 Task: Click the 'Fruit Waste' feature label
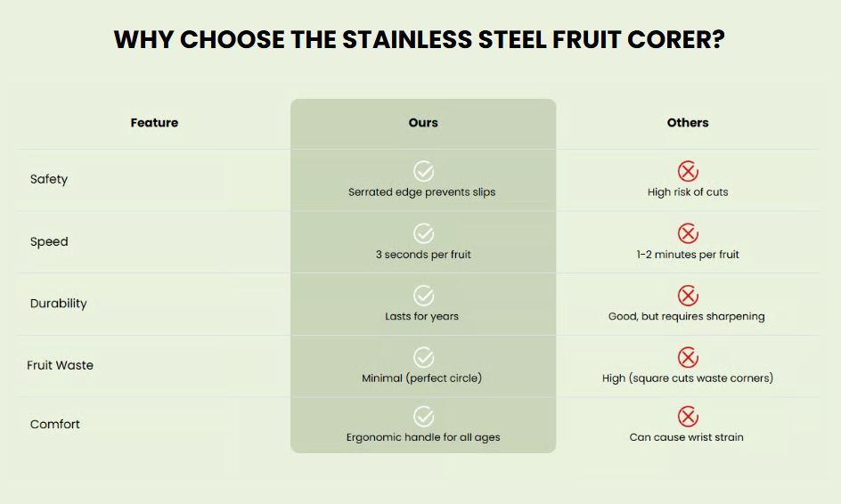(60, 365)
